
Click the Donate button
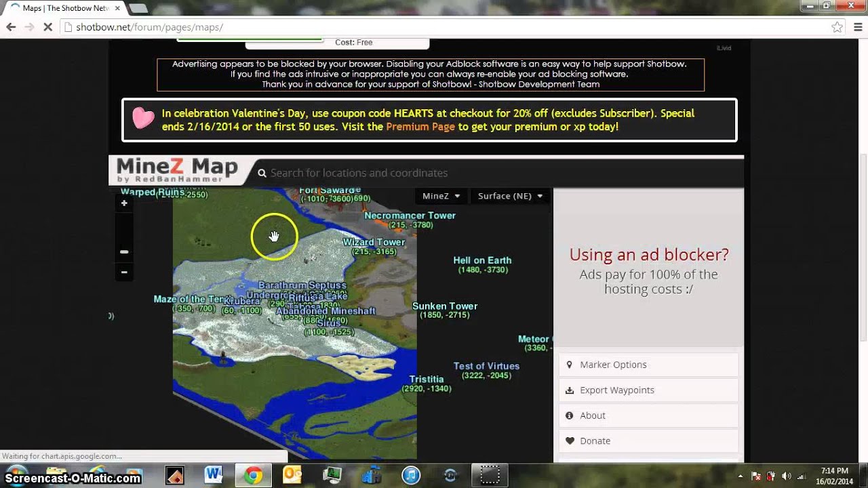click(x=648, y=441)
